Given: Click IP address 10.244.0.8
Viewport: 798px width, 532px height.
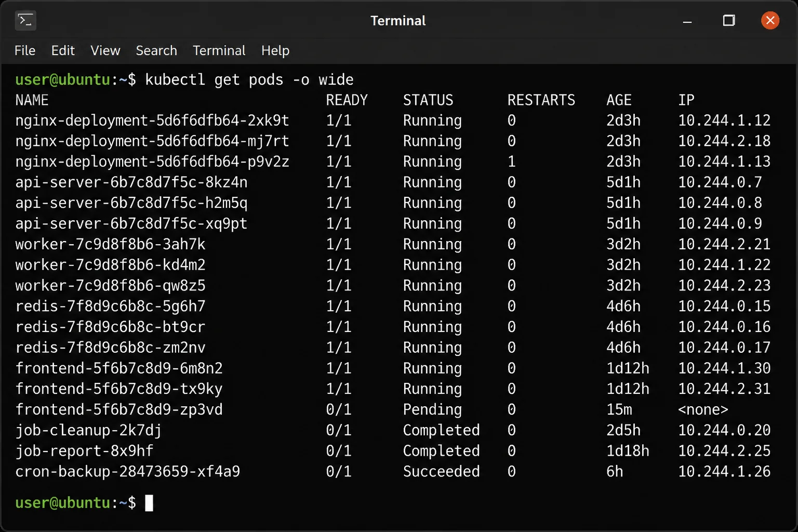Looking at the screenshot, I should (720, 203).
